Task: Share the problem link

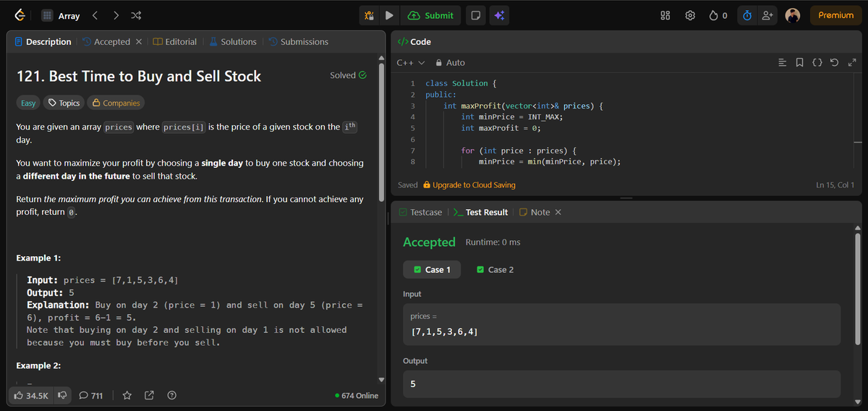Action: 150,396
